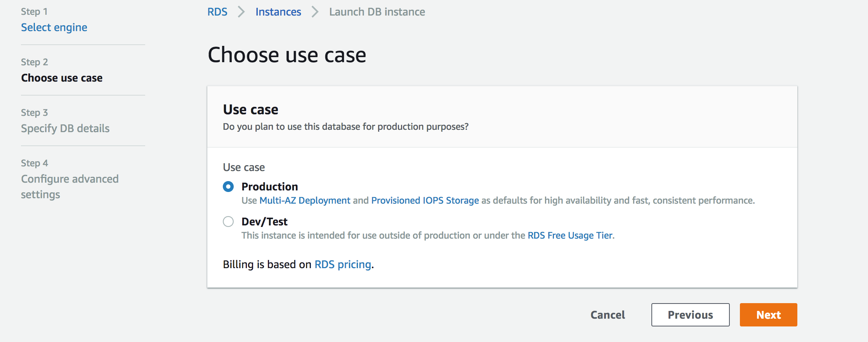Image resolution: width=868 pixels, height=342 pixels.
Task: Click the Dev/Test option label
Action: [x=264, y=222]
